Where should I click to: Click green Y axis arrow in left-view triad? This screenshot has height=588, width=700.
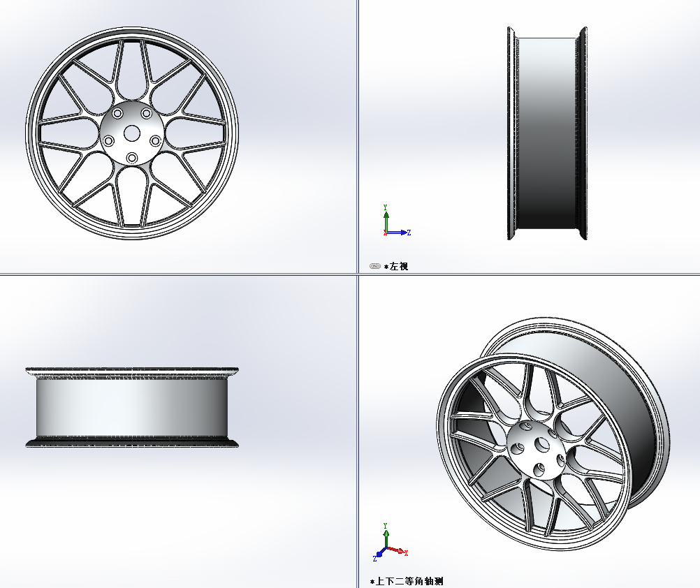pyautogui.click(x=386, y=215)
